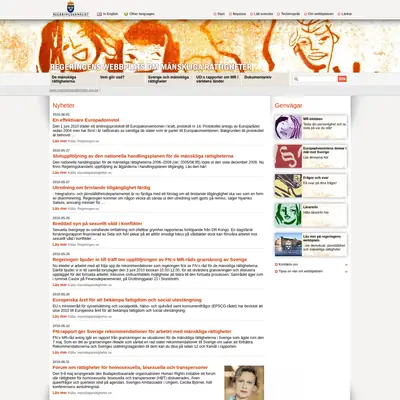Click Läs mer under En effektivare Europadomstol
The image size is (400, 400).
pos(60,141)
